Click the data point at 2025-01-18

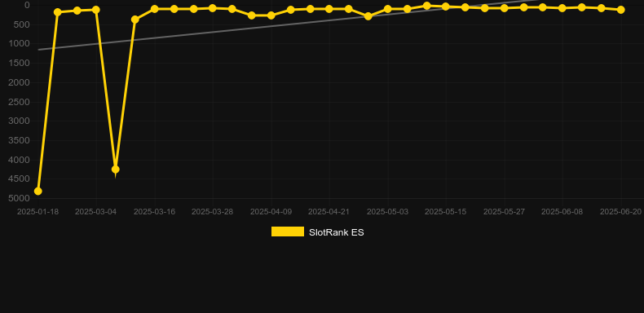pos(37,191)
